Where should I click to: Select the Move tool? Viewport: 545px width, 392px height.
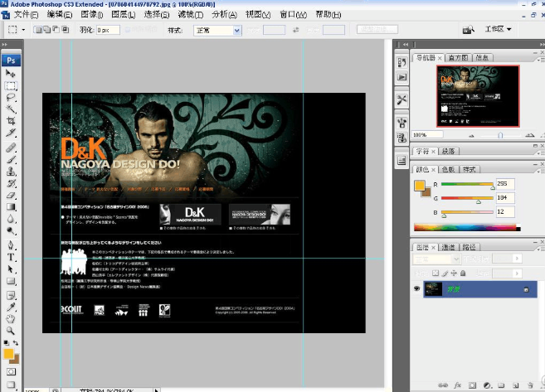coord(12,74)
